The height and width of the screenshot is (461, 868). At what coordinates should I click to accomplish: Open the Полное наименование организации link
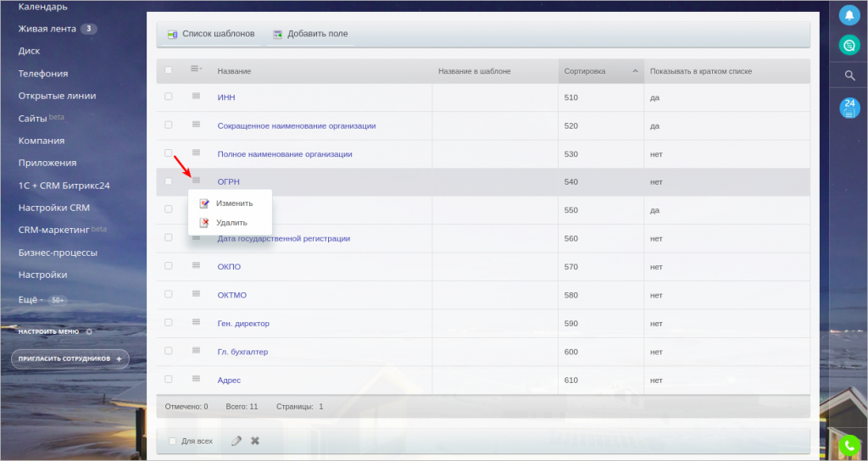point(285,154)
